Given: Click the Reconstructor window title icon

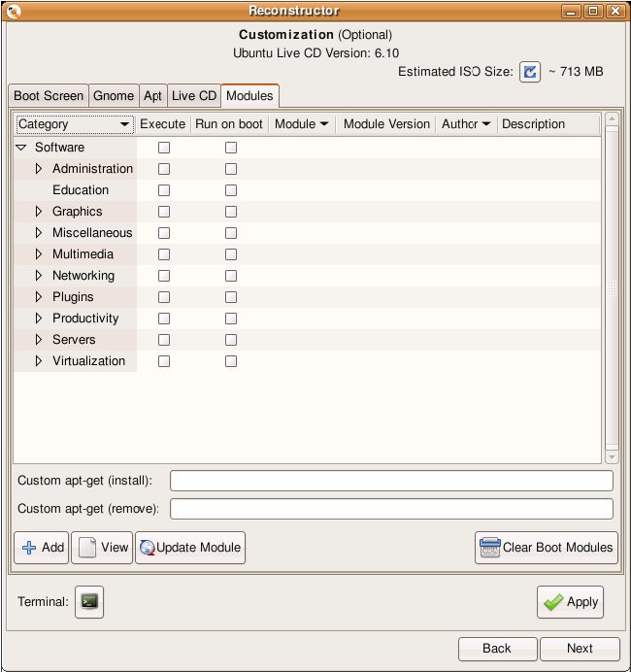Looking at the screenshot, I should pyautogui.click(x=14, y=11).
